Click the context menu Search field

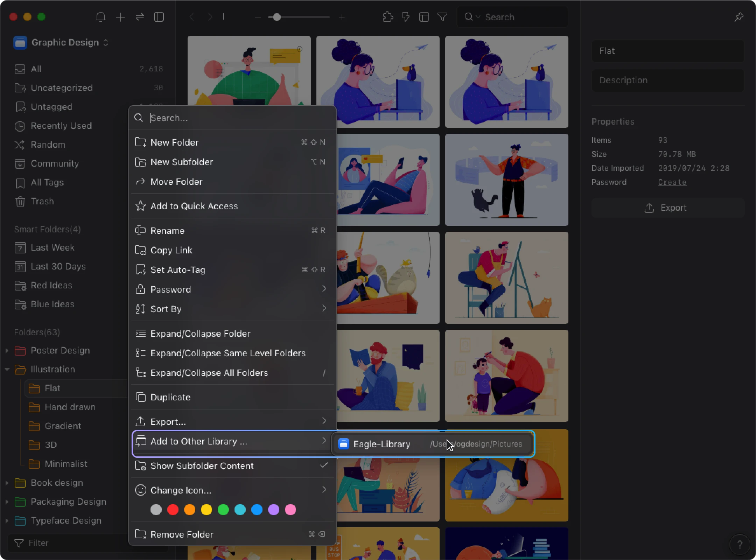232,118
